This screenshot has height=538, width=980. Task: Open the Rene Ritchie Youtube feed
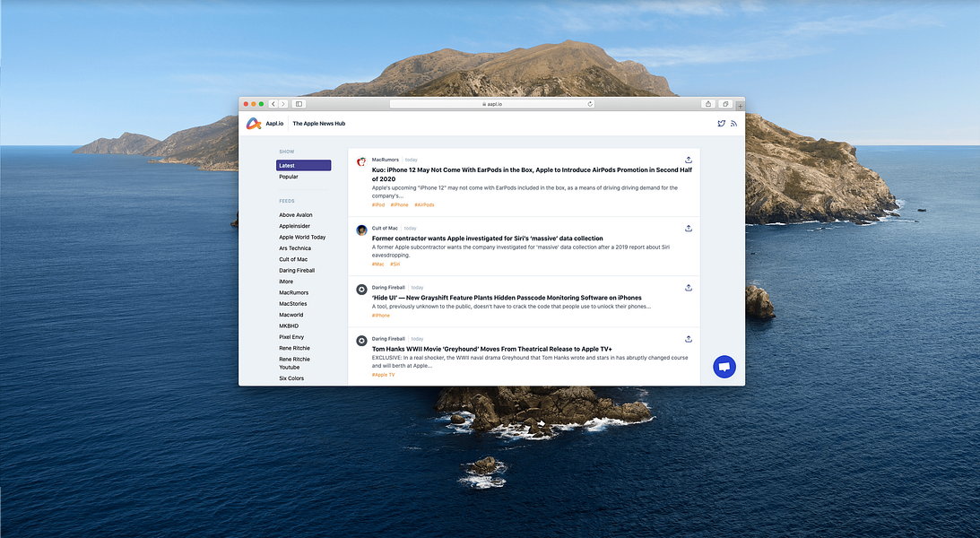pos(294,363)
